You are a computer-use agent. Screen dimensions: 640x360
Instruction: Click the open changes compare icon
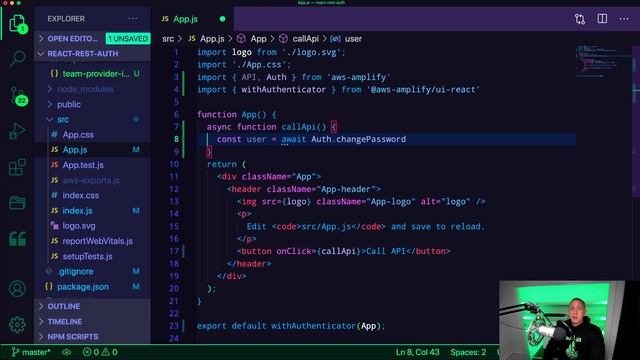pos(580,19)
